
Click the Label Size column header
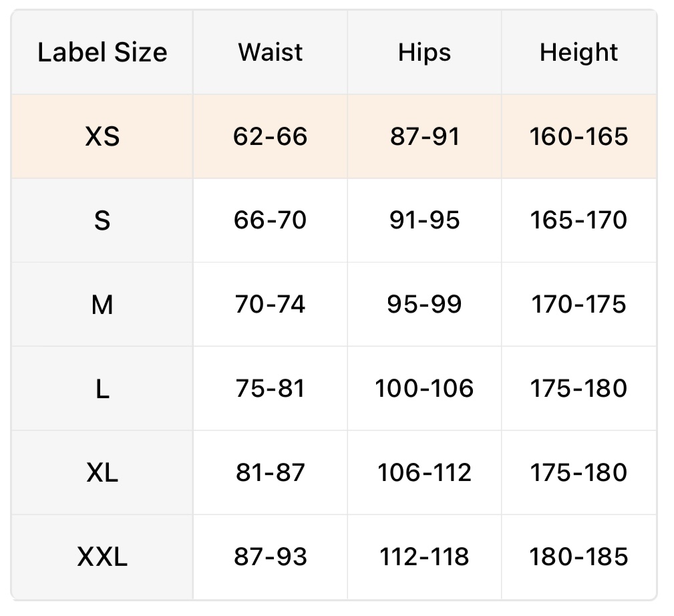102,53
